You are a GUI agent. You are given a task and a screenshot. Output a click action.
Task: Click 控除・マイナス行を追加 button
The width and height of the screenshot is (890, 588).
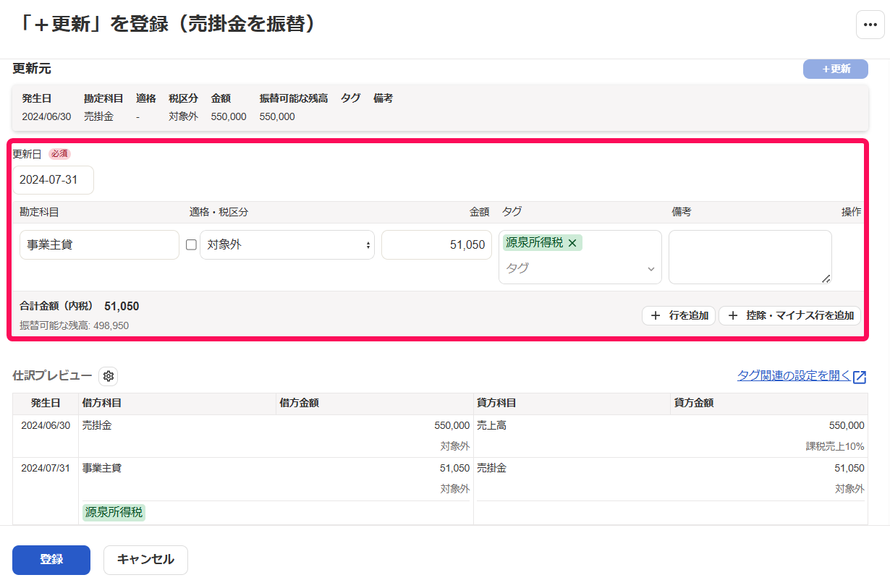[789, 315]
